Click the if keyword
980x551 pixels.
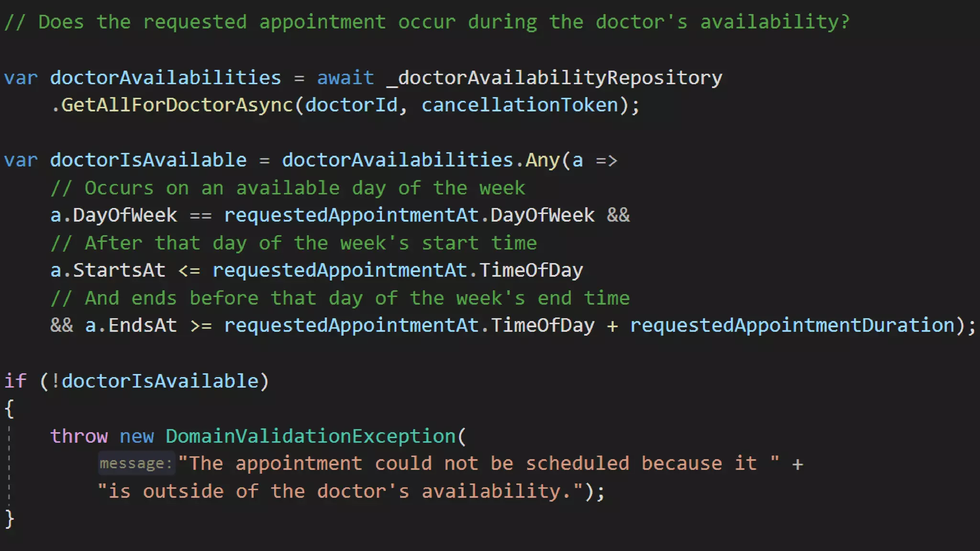pos(15,381)
